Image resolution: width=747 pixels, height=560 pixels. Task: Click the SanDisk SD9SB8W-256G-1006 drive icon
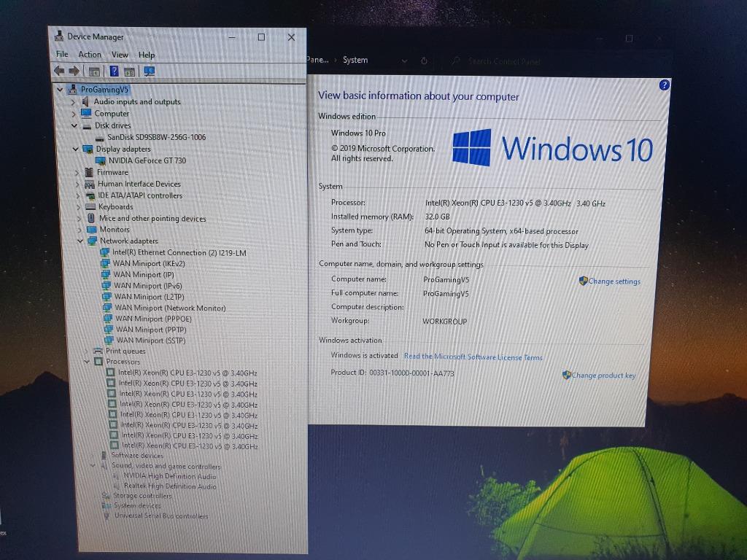point(99,138)
